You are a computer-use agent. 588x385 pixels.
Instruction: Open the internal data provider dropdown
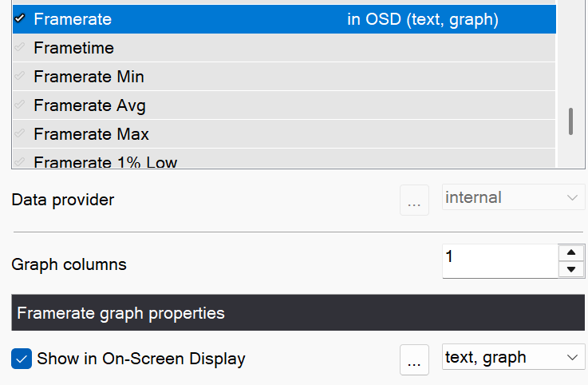tap(513, 197)
